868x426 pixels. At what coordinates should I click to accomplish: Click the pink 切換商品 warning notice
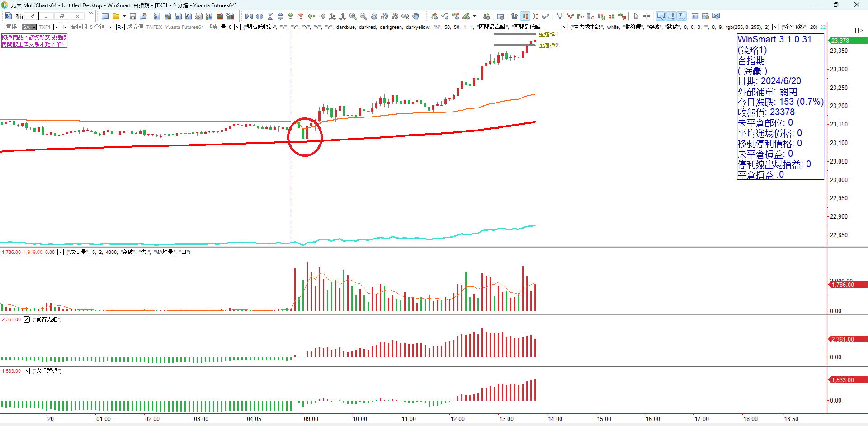pyautogui.click(x=34, y=41)
